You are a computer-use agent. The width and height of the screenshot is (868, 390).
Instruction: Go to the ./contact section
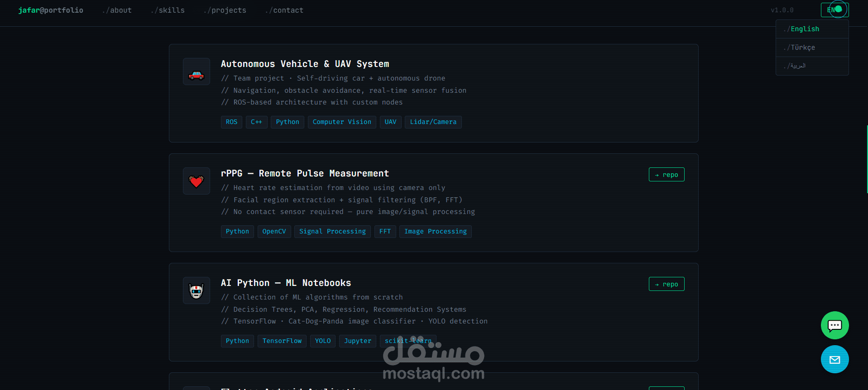pyautogui.click(x=284, y=10)
